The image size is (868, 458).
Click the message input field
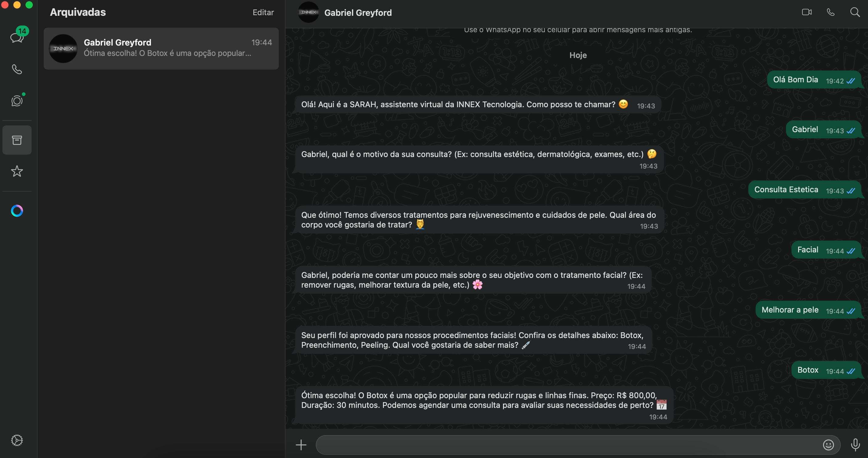click(566, 445)
